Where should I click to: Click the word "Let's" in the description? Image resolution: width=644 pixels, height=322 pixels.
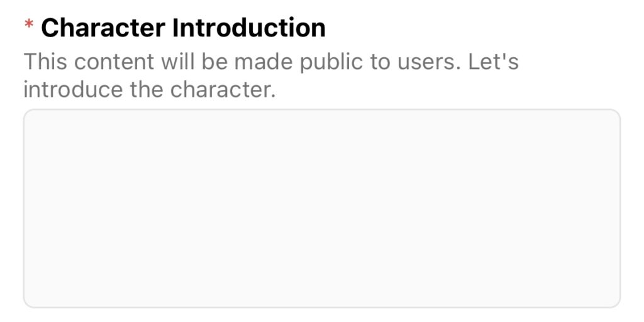[493, 61]
